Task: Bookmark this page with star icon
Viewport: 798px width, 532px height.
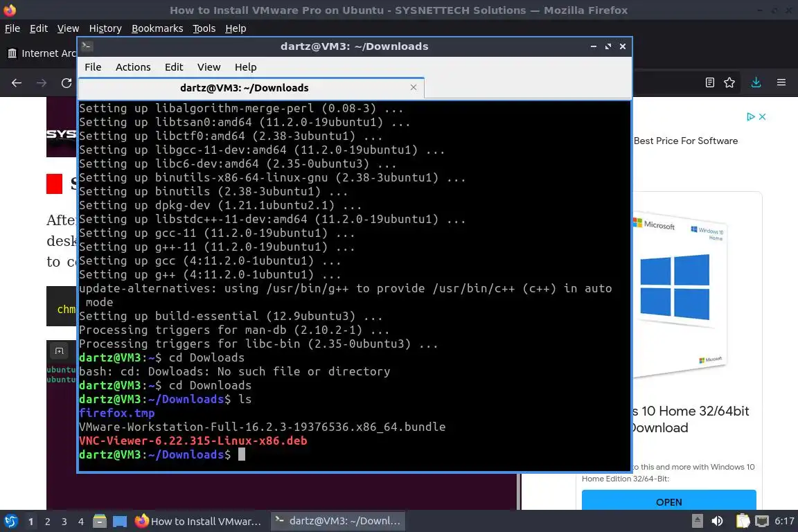Action: point(729,82)
